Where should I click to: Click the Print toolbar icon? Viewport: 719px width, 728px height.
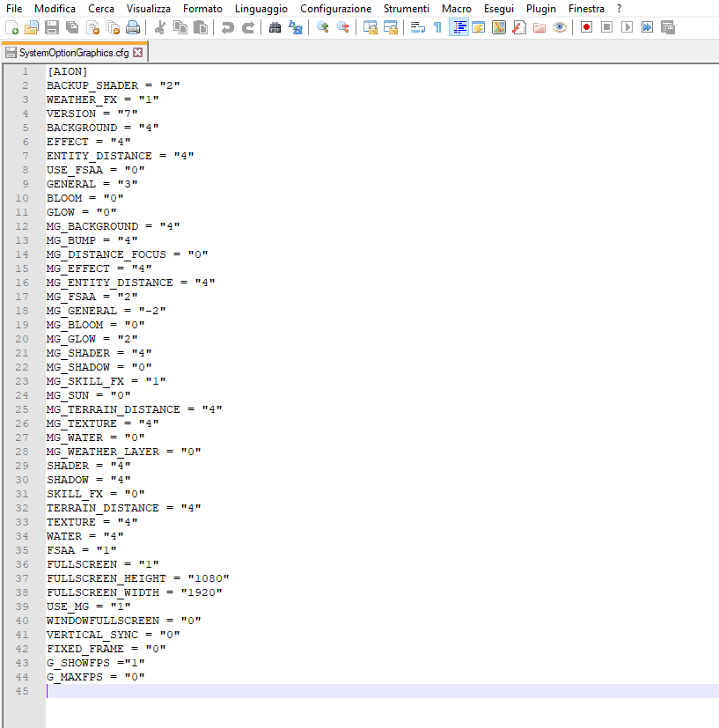[x=133, y=27]
